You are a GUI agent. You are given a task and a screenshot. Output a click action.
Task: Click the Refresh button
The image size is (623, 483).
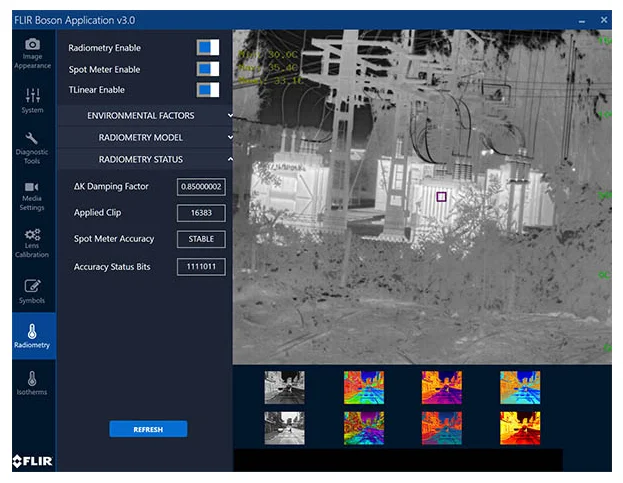(148, 429)
